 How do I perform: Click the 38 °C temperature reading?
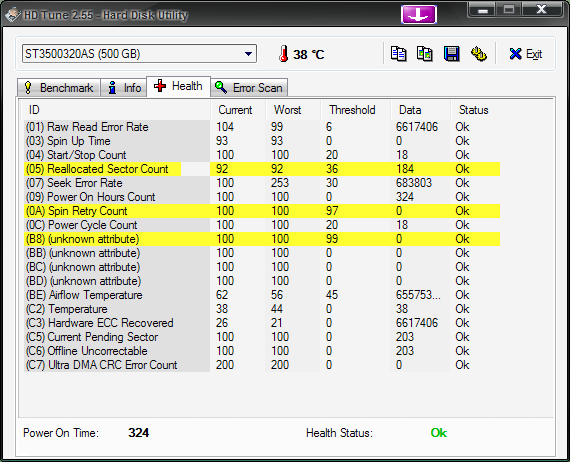(309, 55)
